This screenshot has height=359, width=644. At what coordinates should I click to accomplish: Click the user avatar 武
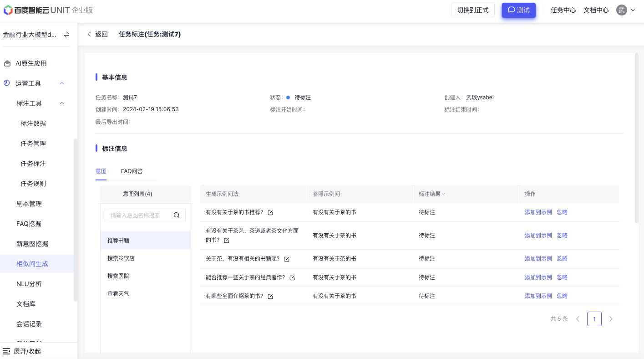(622, 10)
